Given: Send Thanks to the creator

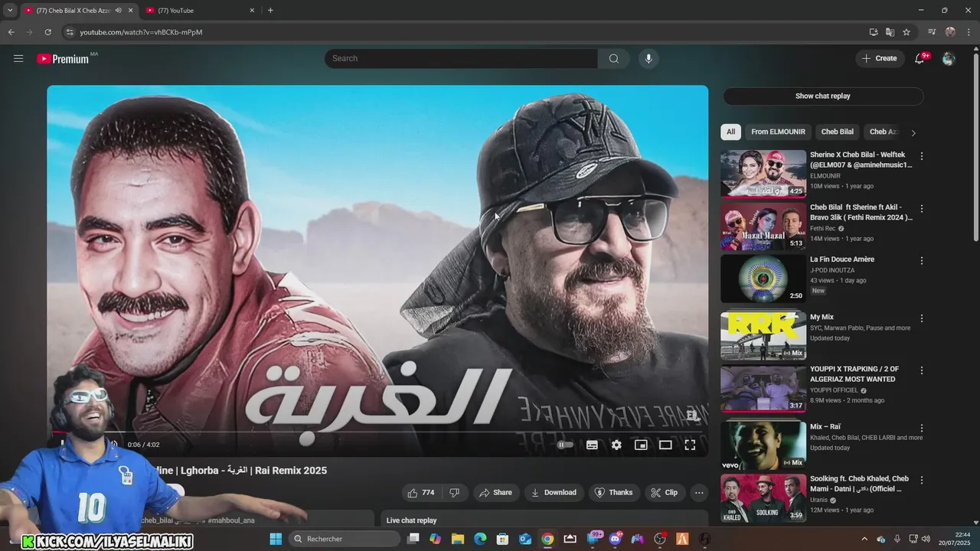Looking at the screenshot, I should coord(614,492).
